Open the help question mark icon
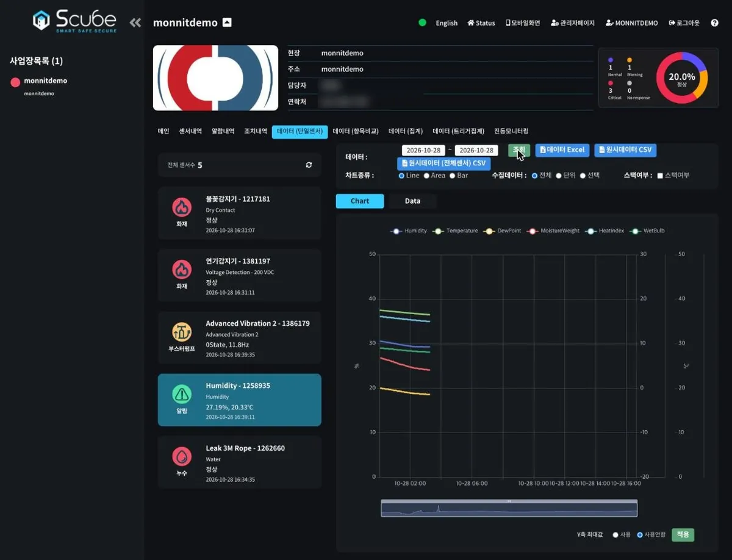The width and height of the screenshot is (732, 560). coord(714,23)
